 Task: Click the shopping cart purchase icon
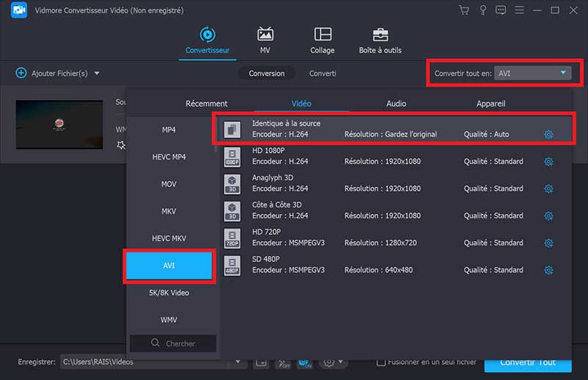464,10
